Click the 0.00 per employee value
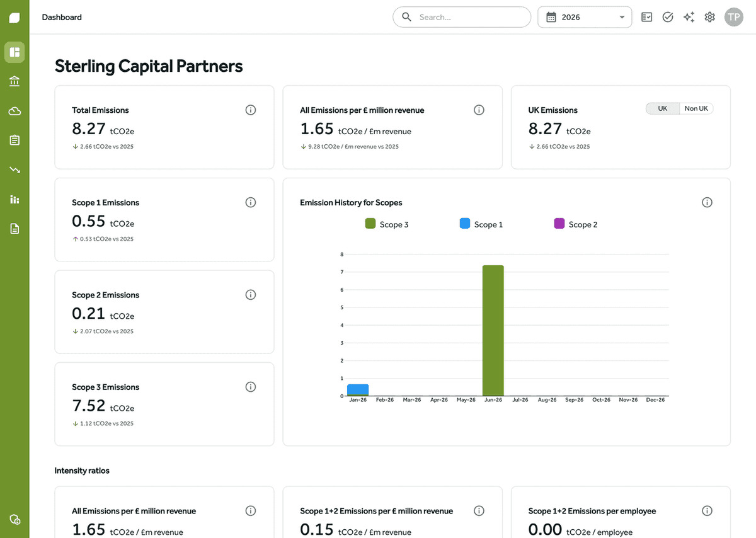 point(545,530)
